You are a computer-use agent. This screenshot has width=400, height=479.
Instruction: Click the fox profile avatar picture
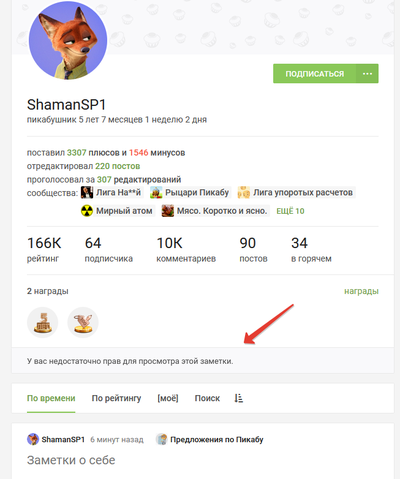tap(68, 40)
